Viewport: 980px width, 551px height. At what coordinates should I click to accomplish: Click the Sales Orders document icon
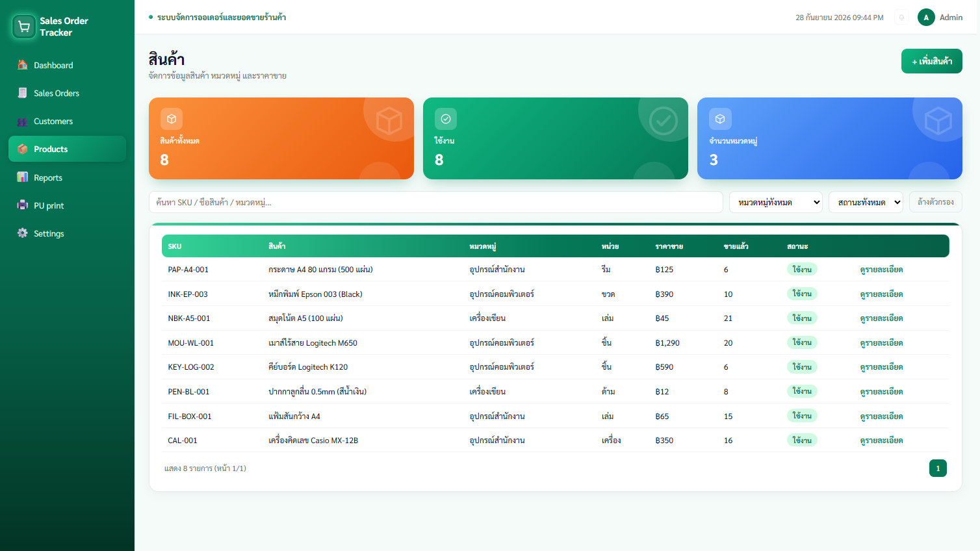click(x=23, y=93)
